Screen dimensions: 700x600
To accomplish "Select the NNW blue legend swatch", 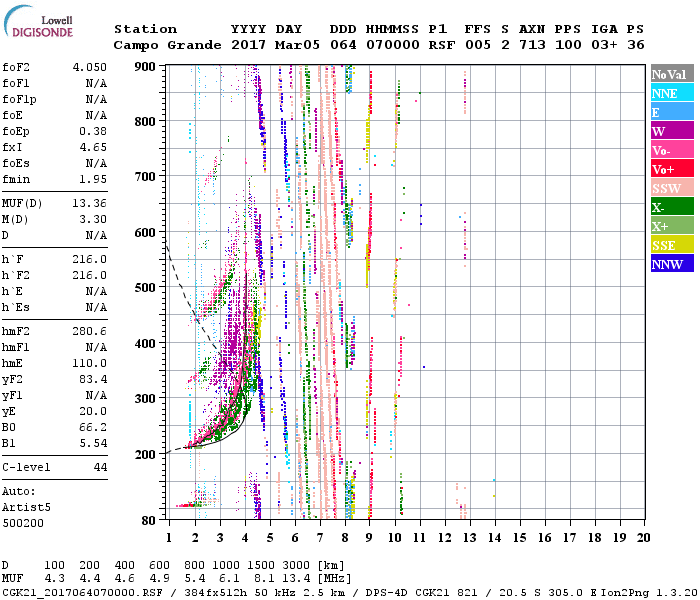I will (x=672, y=263).
